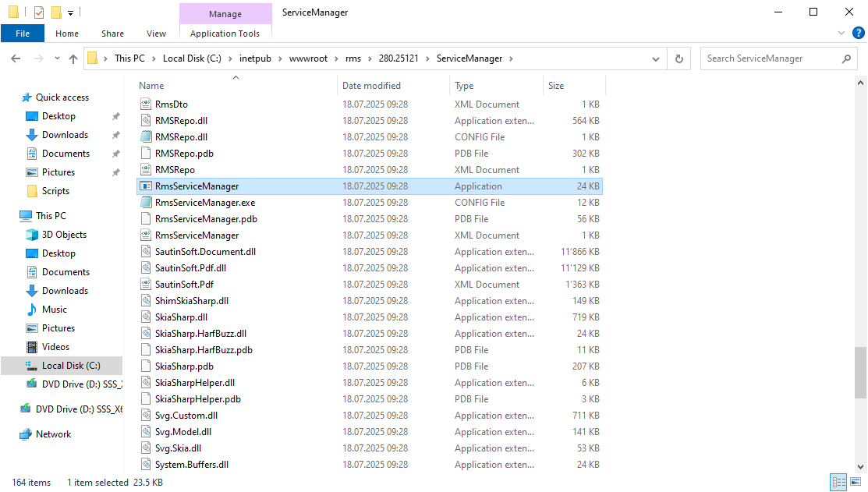Viewport: 868px width, 492px height.
Task: Click the RMSRepo.dll Application extension icon
Action: [146, 121]
